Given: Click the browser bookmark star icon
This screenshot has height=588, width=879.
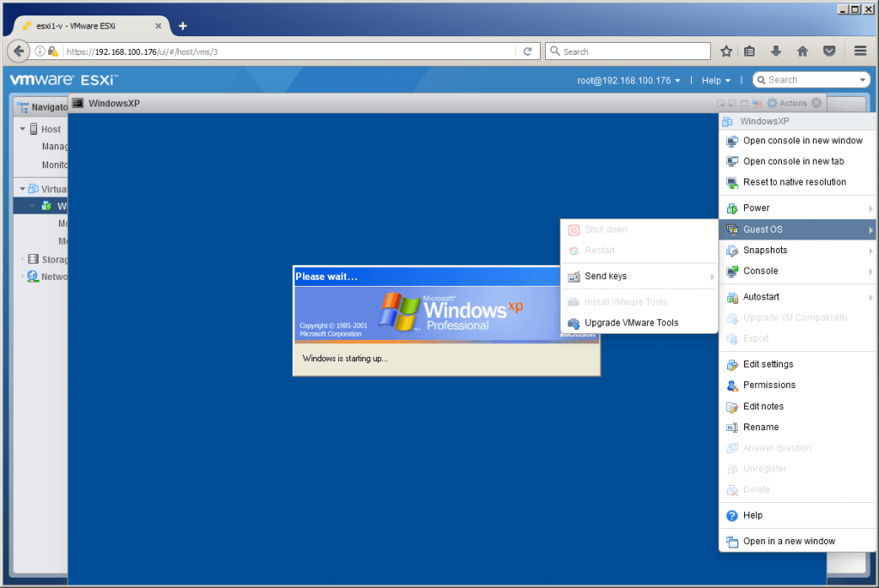Looking at the screenshot, I should click(x=726, y=52).
